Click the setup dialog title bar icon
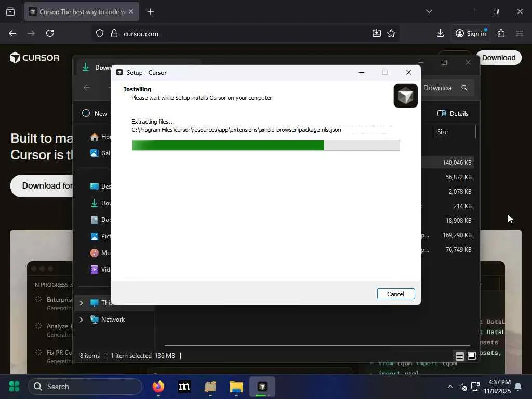The height and width of the screenshot is (399, 532). pos(119,72)
